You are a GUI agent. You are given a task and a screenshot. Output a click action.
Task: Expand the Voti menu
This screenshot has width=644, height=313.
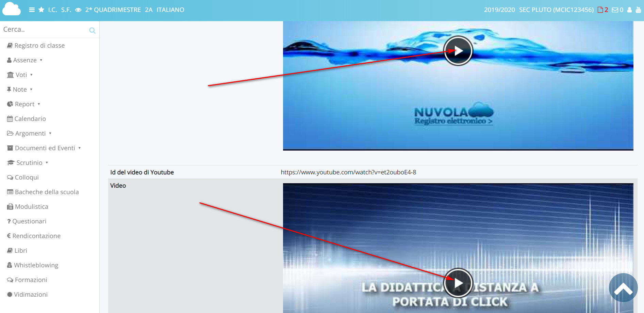coord(20,75)
